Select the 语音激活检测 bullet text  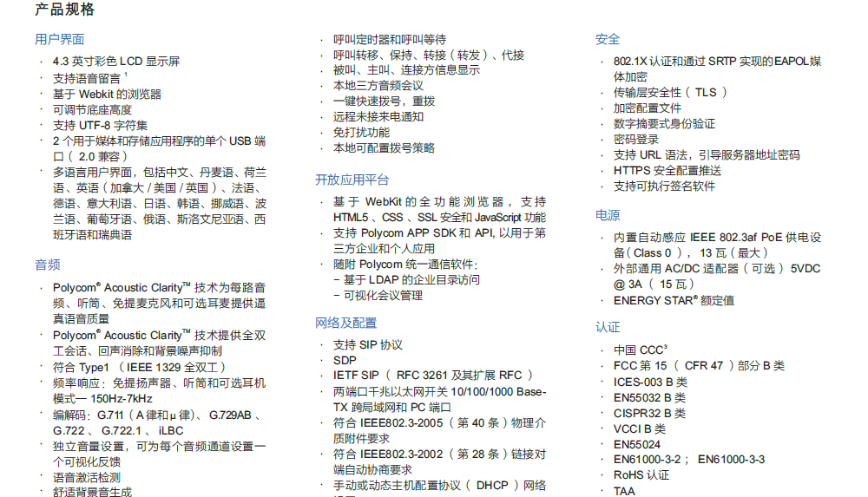87,477
